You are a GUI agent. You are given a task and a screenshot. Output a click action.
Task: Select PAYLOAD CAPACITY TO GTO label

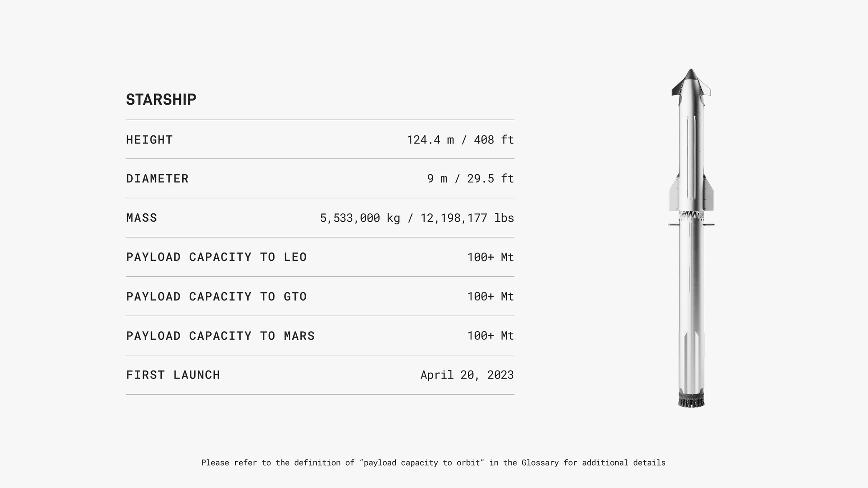coord(217,297)
